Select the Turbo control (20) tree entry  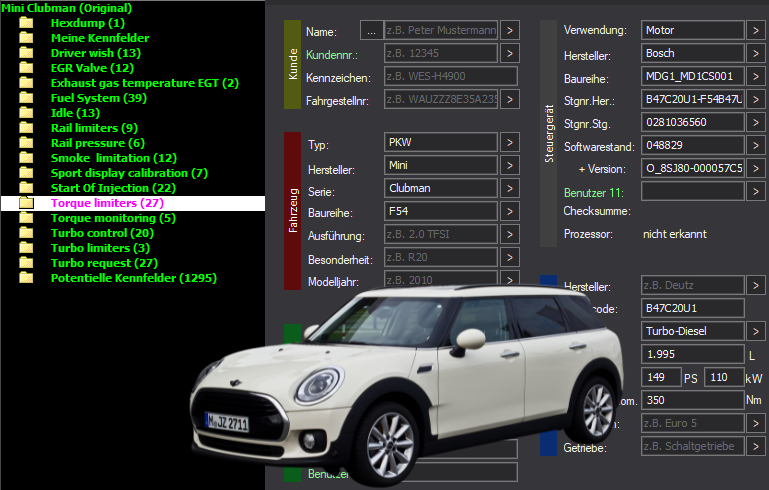coord(103,233)
